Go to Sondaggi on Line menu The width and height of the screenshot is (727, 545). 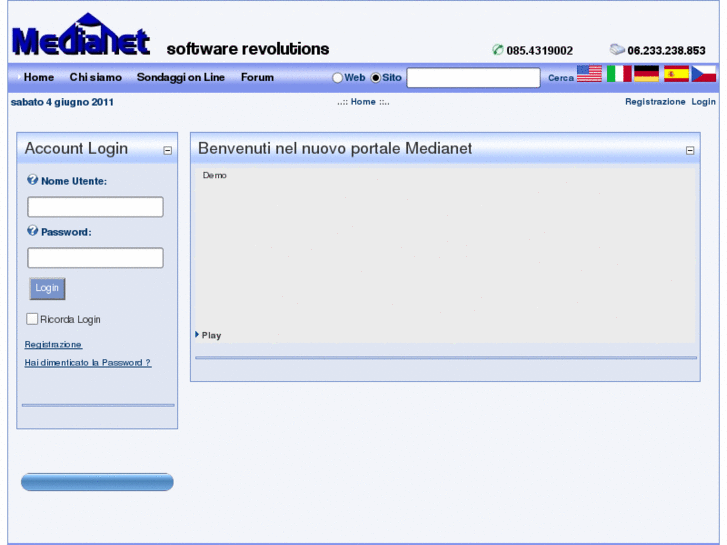pyautogui.click(x=181, y=77)
